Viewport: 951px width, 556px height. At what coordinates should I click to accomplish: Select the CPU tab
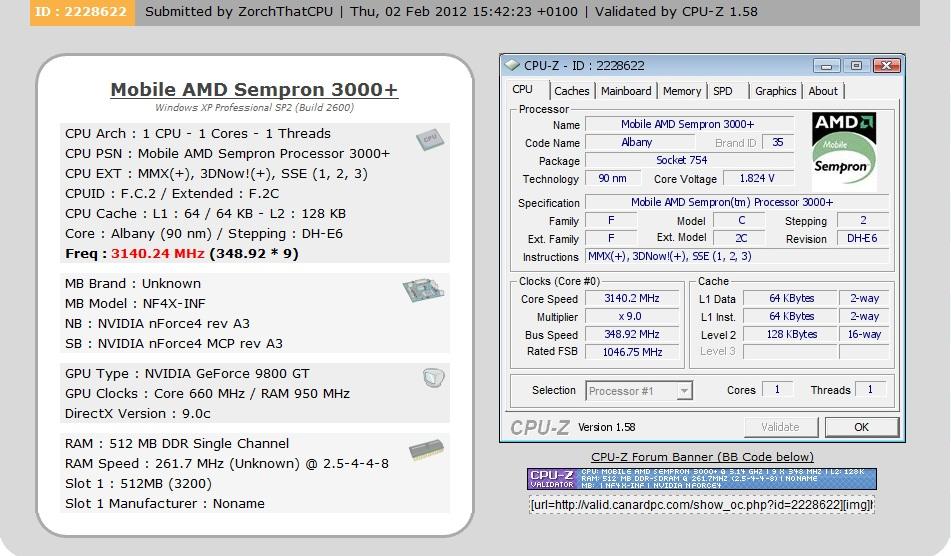[522, 90]
